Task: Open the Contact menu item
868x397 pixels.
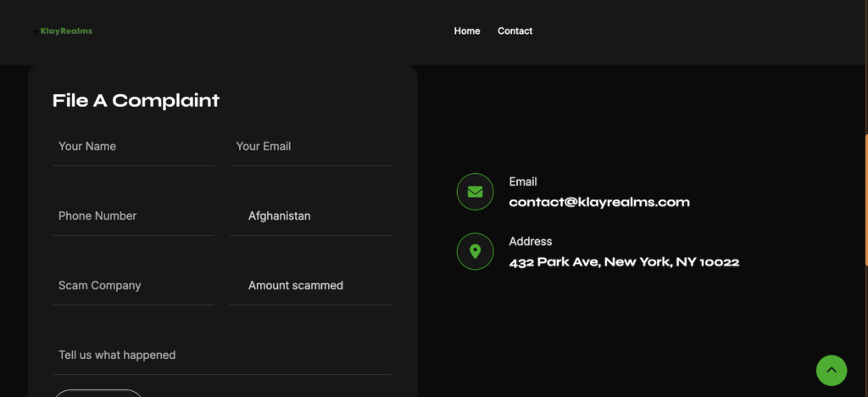Action: pyautogui.click(x=515, y=31)
